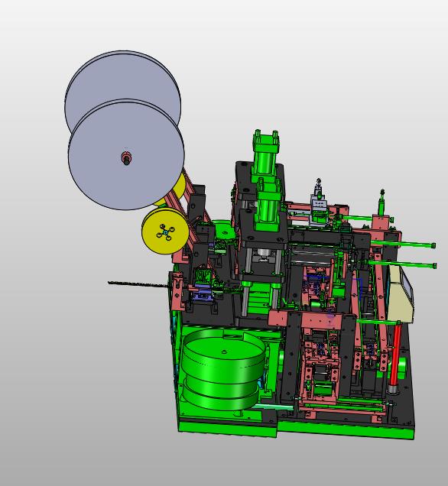Screen dimensions: 448x486
Task: Select the green vibratory bowl feeder
Action: (223, 371)
